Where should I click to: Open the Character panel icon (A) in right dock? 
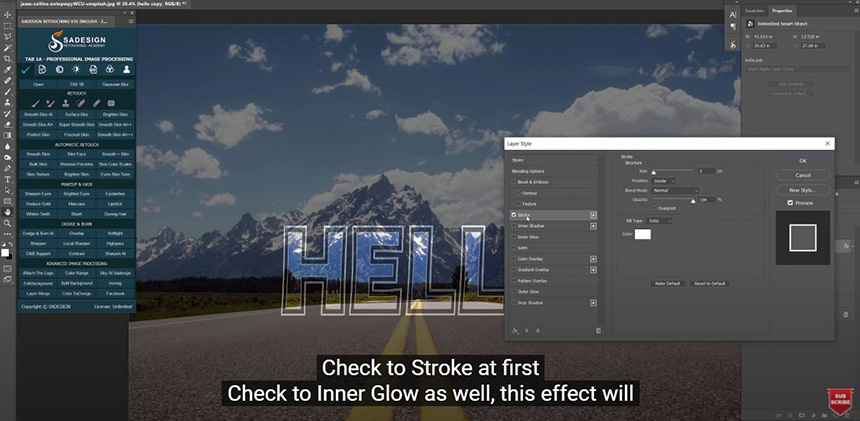[733, 15]
